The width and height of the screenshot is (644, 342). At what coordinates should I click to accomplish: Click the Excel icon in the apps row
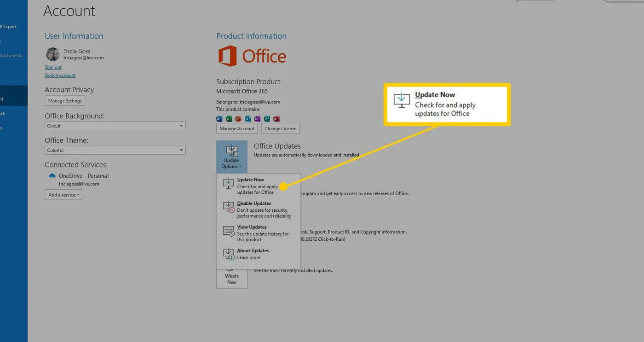[x=229, y=118]
